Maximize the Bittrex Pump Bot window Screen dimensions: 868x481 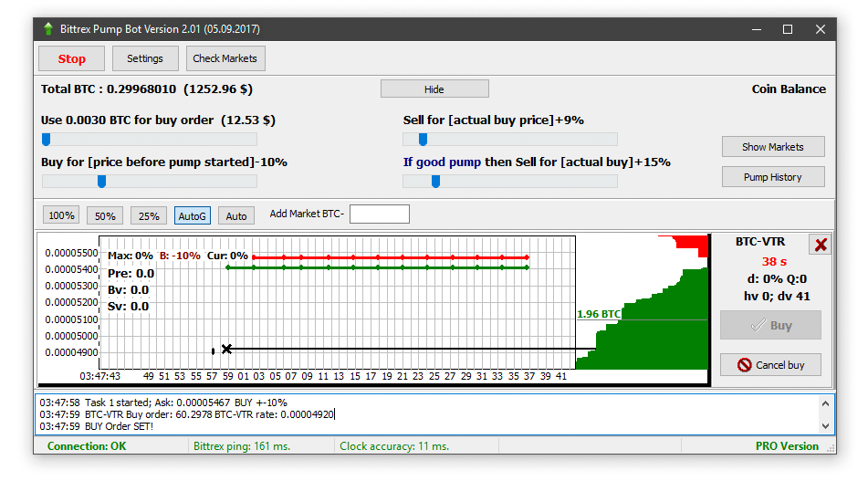click(787, 29)
